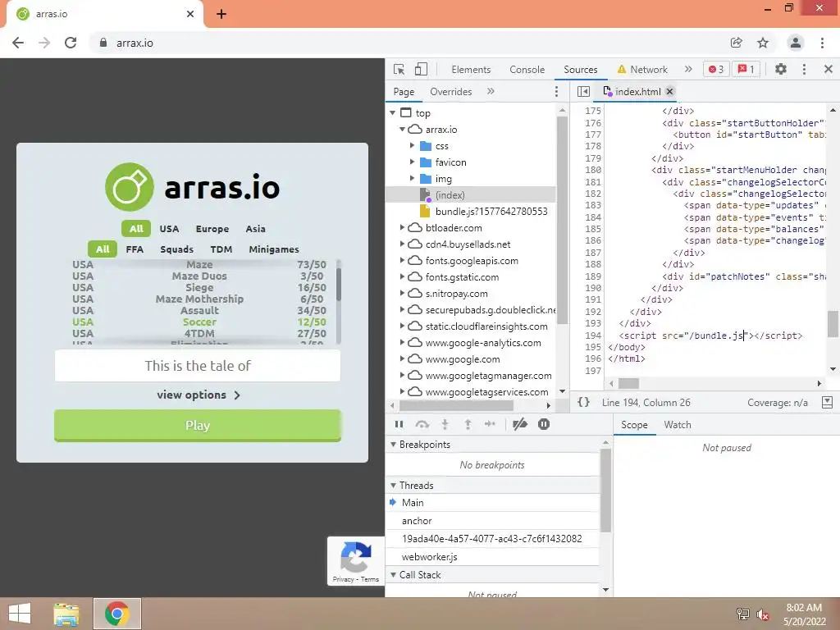Image resolution: width=840 pixels, height=630 pixels.
Task: Select the Overrides navigator tab
Action: 451,92
